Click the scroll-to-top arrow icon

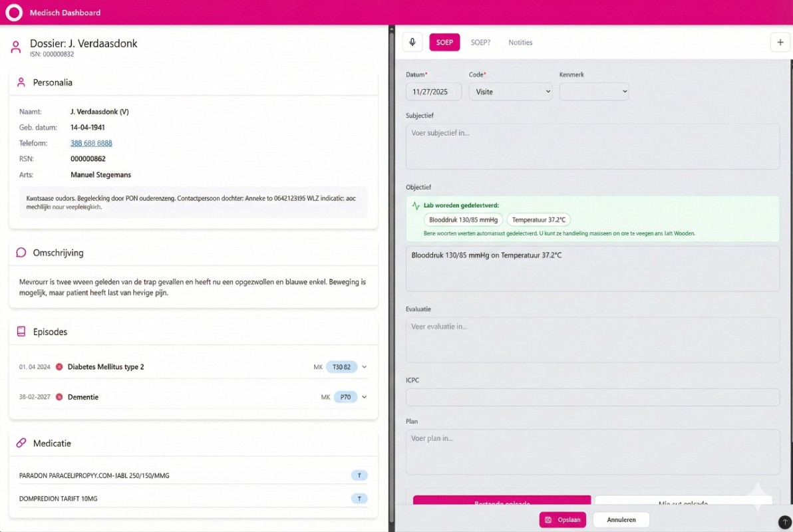point(784,522)
